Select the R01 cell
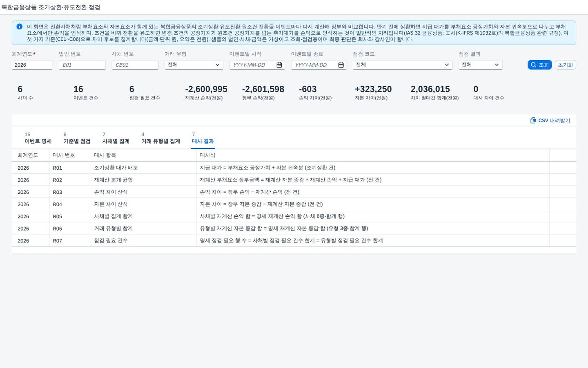Image resolution: width=588 pixels, height=368 pixels. point(70,168)
